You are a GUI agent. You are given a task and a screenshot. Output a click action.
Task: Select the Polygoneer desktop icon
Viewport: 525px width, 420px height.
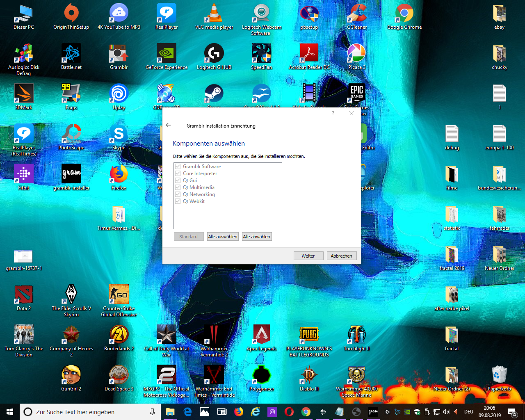(262, 379)
